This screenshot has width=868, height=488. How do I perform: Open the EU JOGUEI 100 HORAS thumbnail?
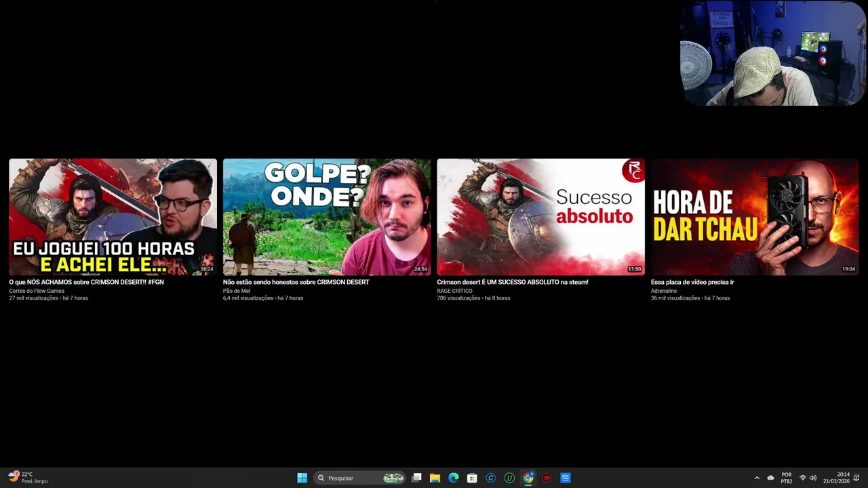coord(113,217)
